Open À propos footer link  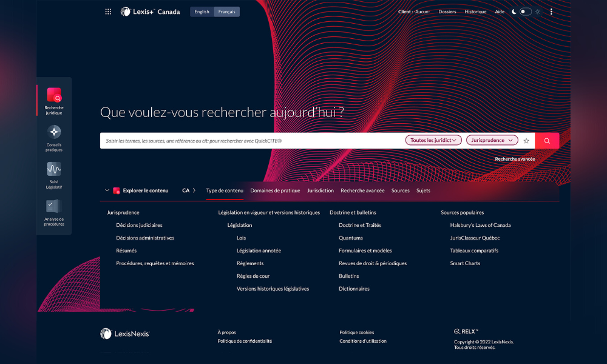pyautogui.click(x=226, y=332)
